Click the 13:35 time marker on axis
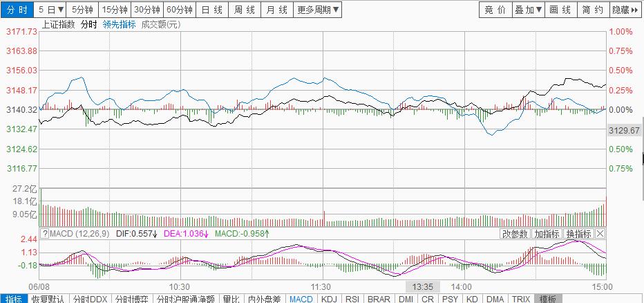644x303 pixels. tap(423, 286)
